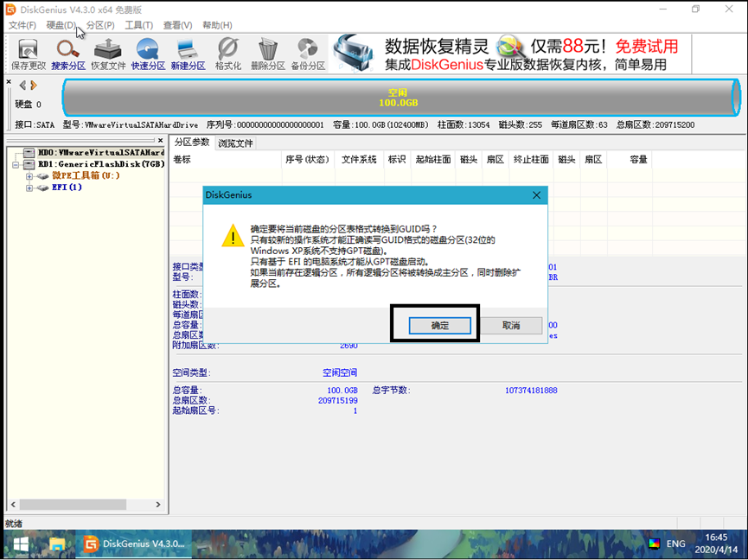Confirm the GUID conversion with 确定
The image size is (748, 560).
click(x=440, y=326)
